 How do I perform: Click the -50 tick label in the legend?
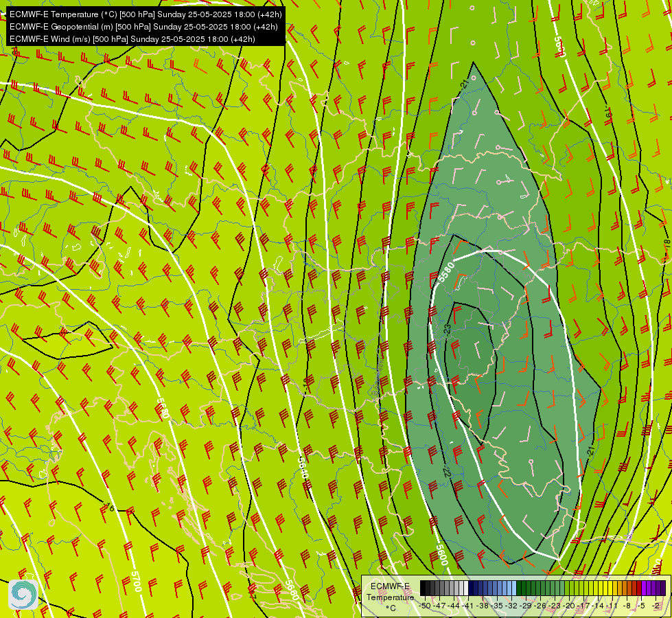point(425,606)
